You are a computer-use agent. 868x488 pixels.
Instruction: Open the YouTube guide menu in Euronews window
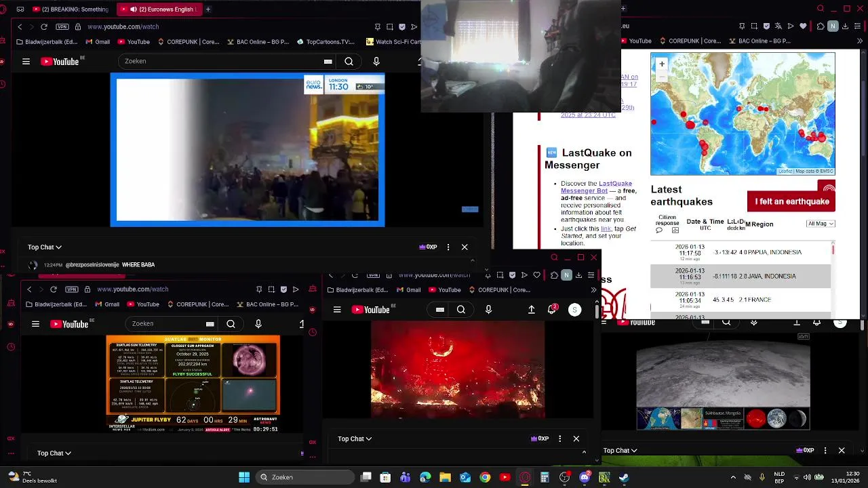click(x=26, y=61)
